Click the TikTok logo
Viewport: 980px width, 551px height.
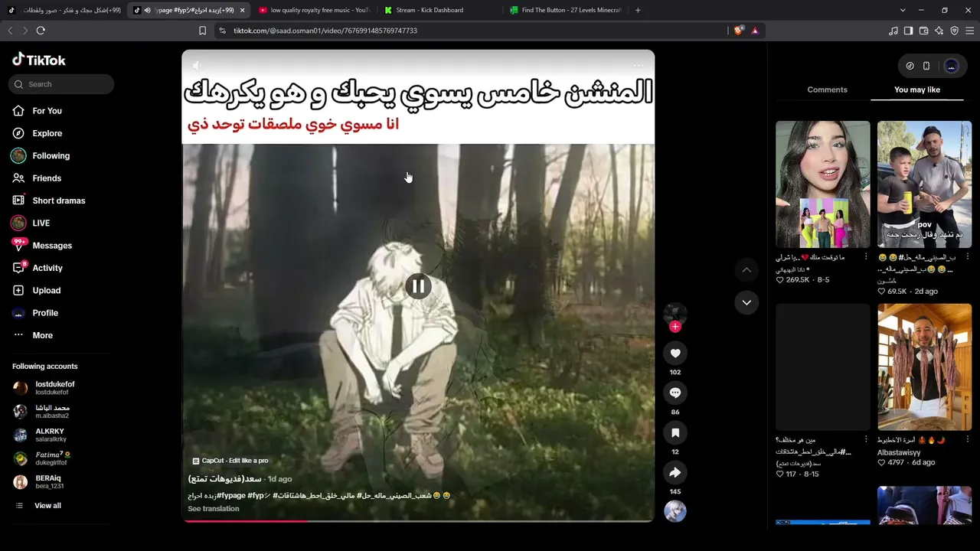[x=39, y=60]
